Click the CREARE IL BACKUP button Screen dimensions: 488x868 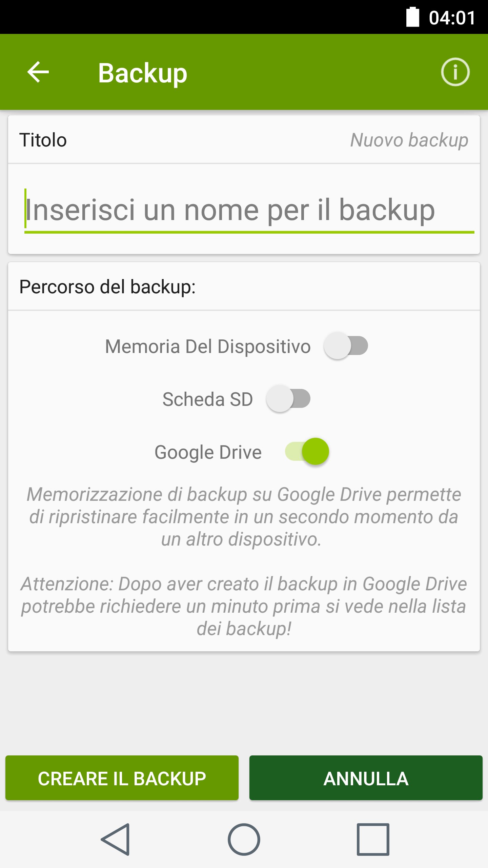click(x=122, y=778)
